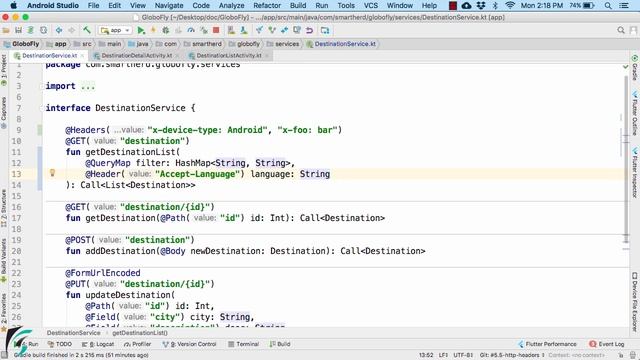The width and height of the screenshot is (640, 360).
Task: Click the Apply Changes lightning icon
Action: click(x=153, y=30)
